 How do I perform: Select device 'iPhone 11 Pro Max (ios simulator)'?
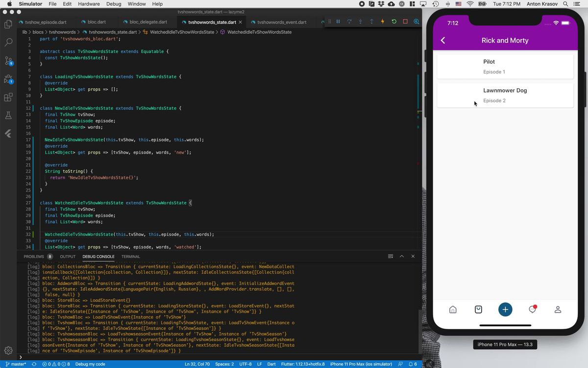(x=361, y=364)
